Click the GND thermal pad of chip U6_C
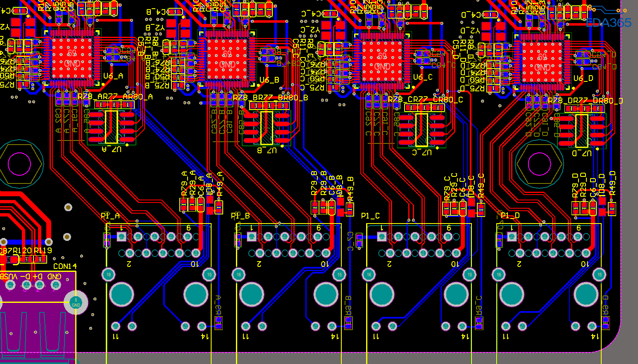638x364 pixels. (382, 61)
